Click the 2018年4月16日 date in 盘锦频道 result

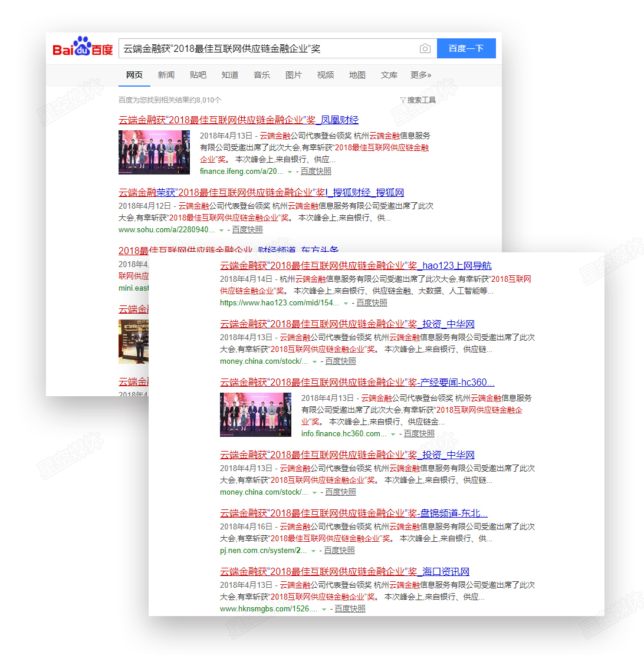[246, 526]
